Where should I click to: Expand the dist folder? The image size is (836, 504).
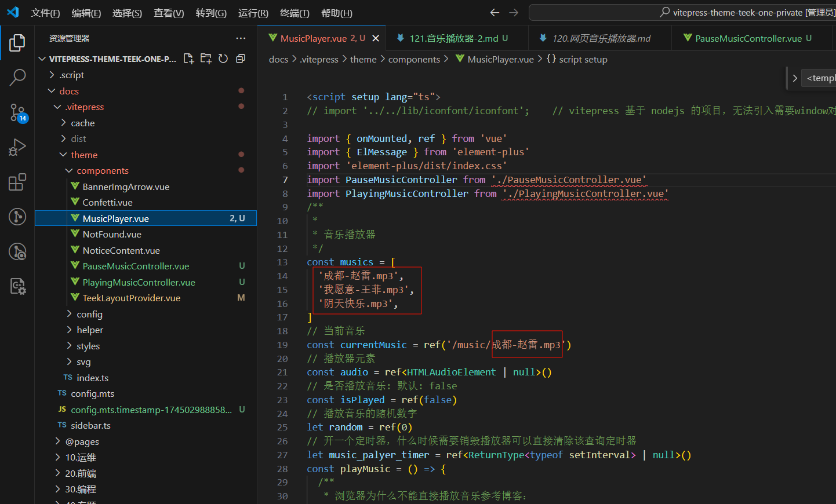(146, 138)
